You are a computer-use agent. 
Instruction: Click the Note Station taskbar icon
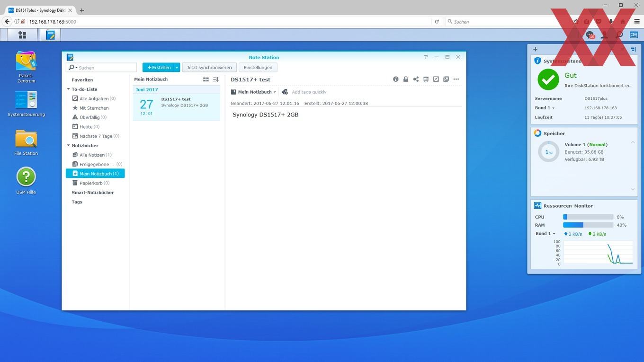[50, 35]
